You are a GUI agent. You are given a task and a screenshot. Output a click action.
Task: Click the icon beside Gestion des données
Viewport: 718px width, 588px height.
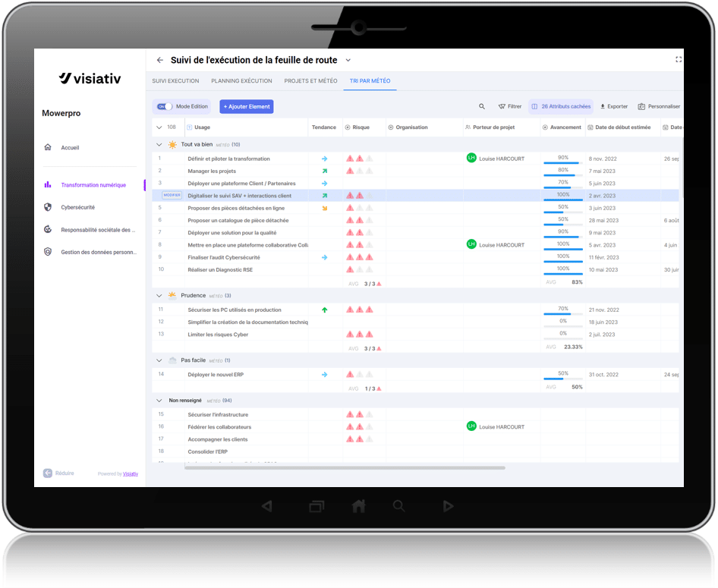coord(48,252)
